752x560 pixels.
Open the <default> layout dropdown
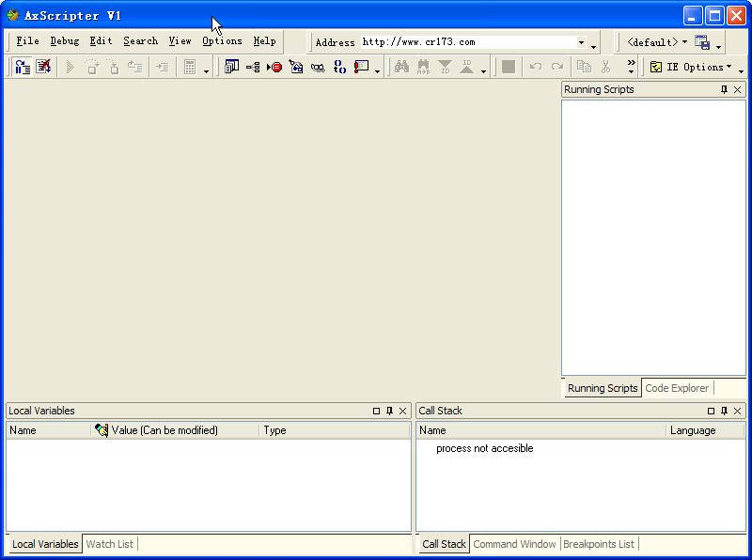pyautogui.click(x=657, y=42)
